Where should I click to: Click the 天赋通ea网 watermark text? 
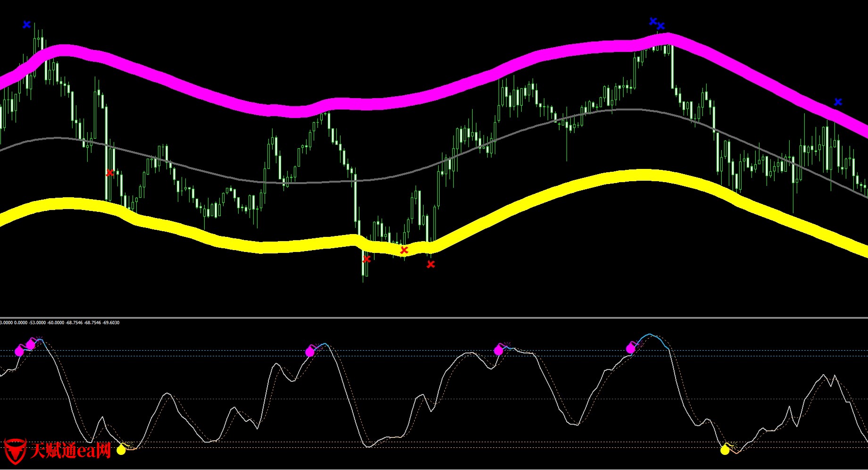71,451
